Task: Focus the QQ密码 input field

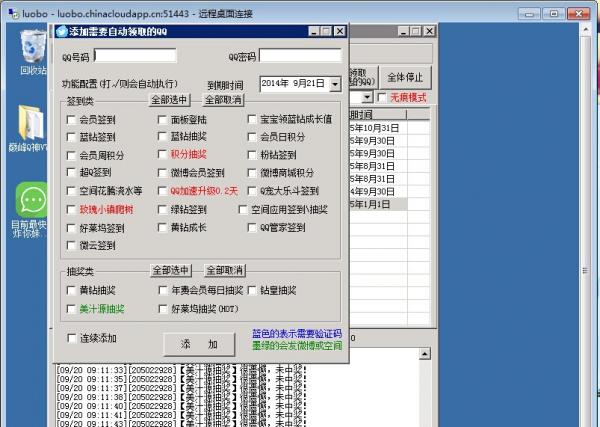Action: 300,56
